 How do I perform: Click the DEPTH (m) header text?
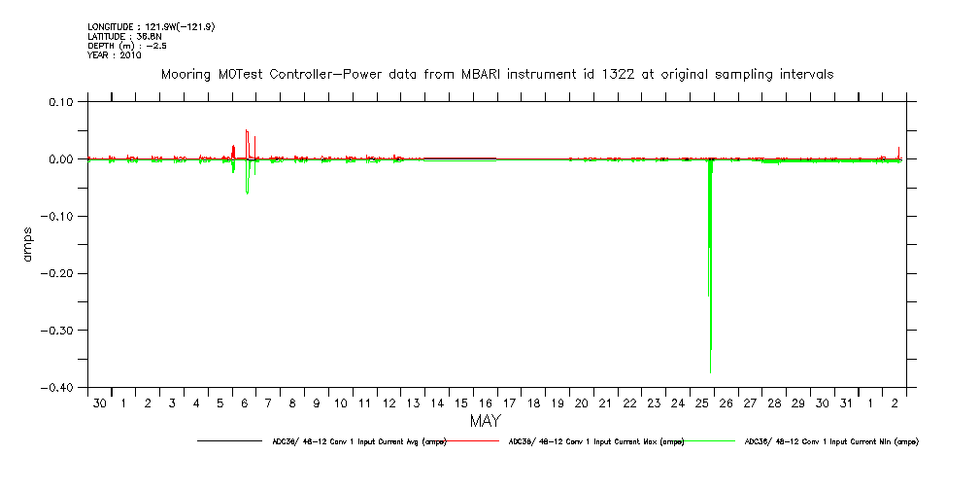[126, 46]
